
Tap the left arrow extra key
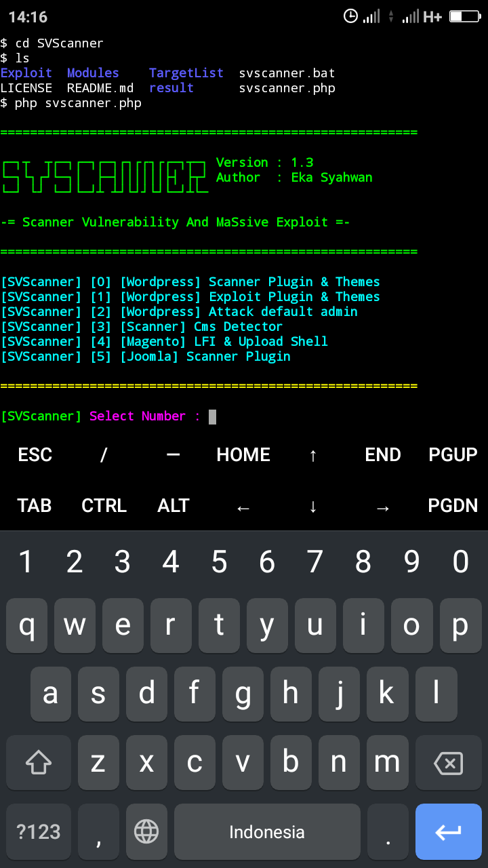pyautogui.click(x=243, y=506)
